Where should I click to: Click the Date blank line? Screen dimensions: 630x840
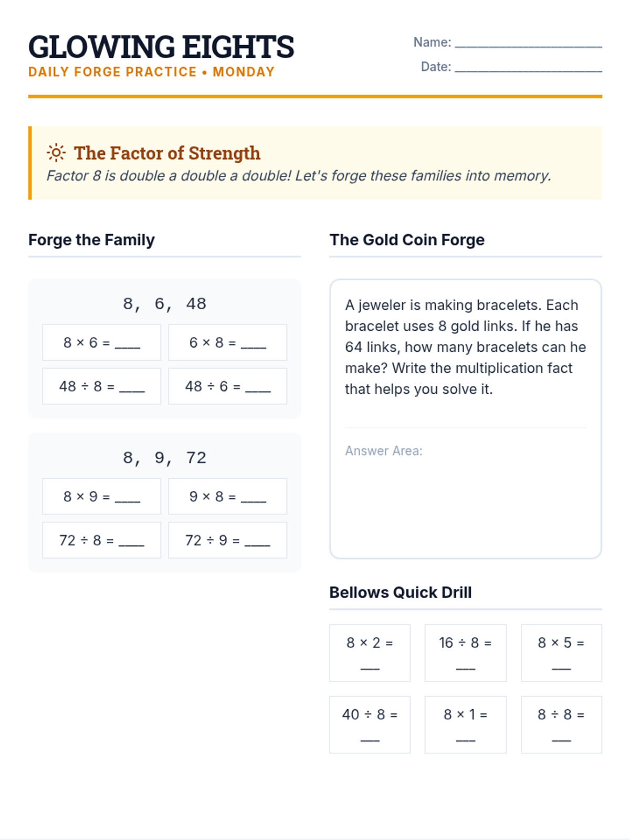[528, 67]
